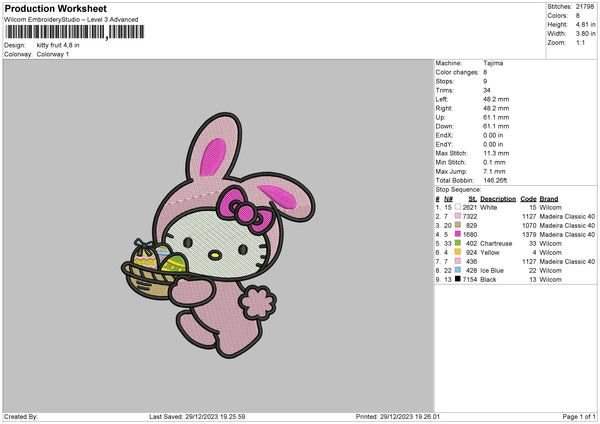Click the 'Production Worksheet' title

(55, 8)
